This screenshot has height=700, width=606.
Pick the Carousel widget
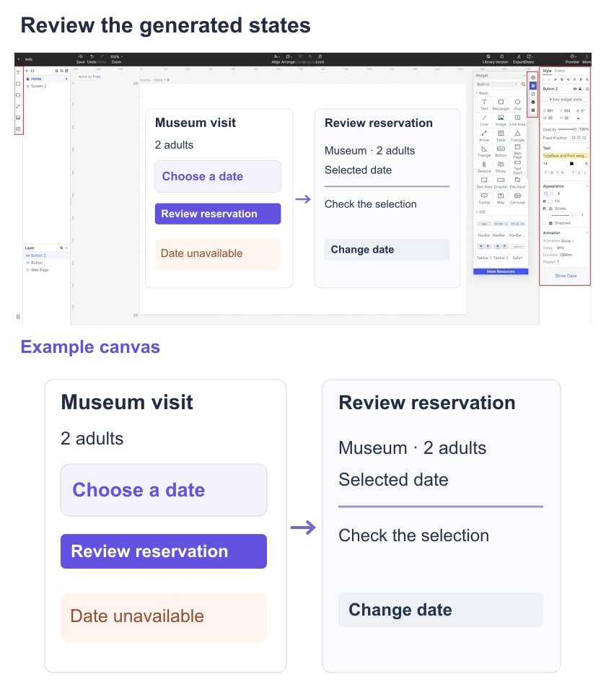518,198
